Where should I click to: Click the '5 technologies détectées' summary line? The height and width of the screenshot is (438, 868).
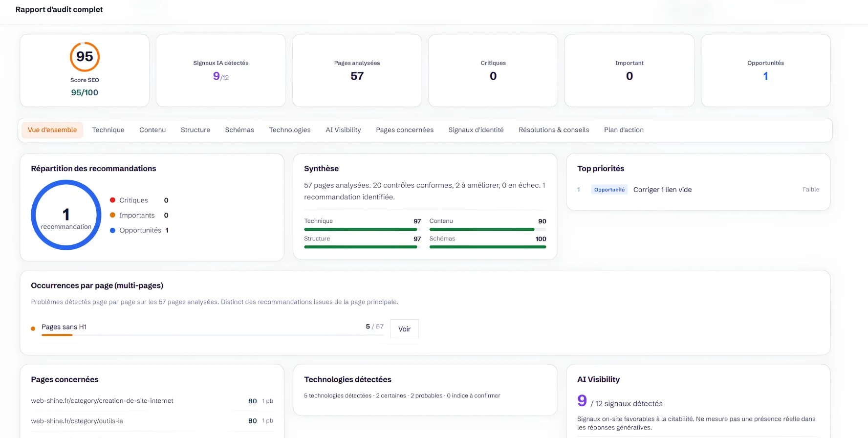click(x=402, y=396)
